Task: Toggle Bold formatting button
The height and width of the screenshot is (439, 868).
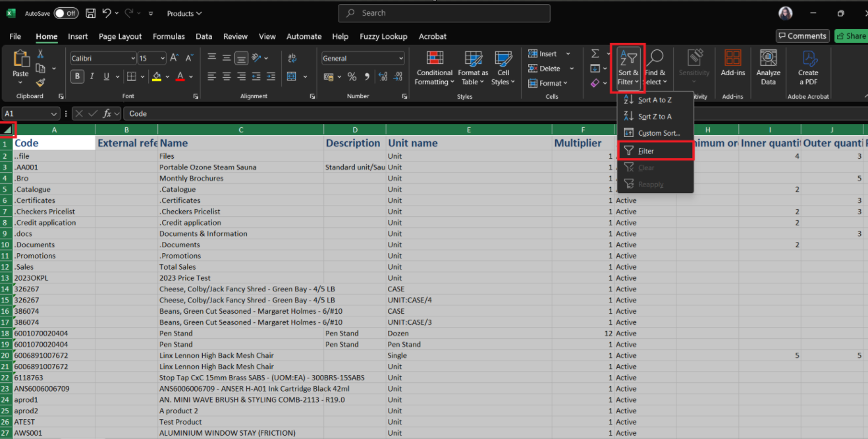Action: coord(77,76)
